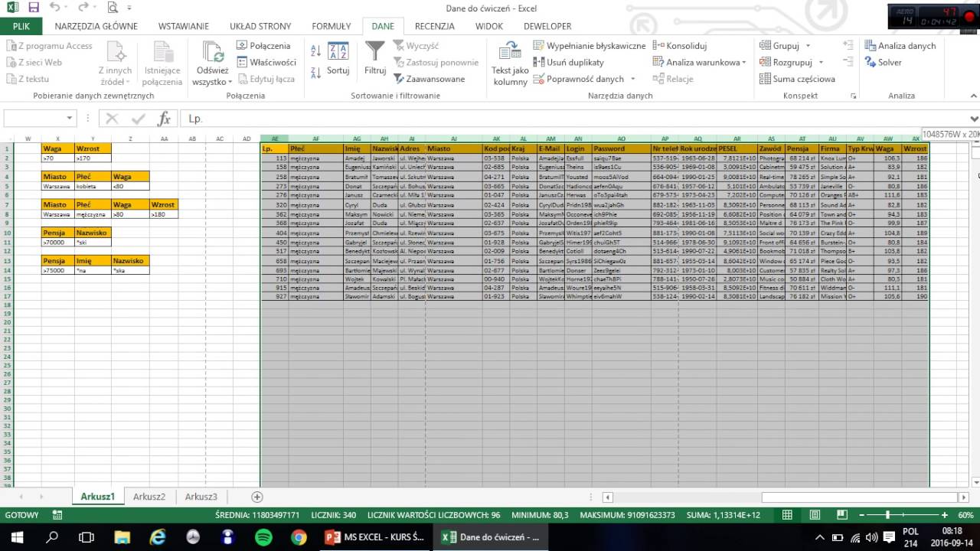This screenshot has height=551, width=980.
Task: Import data Z programu Access
Action: tap(49, 46)
